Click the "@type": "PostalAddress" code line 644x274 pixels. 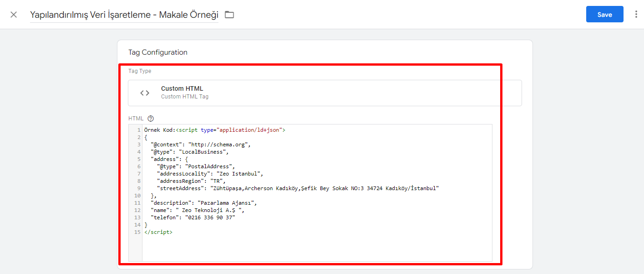coord(196,166)
